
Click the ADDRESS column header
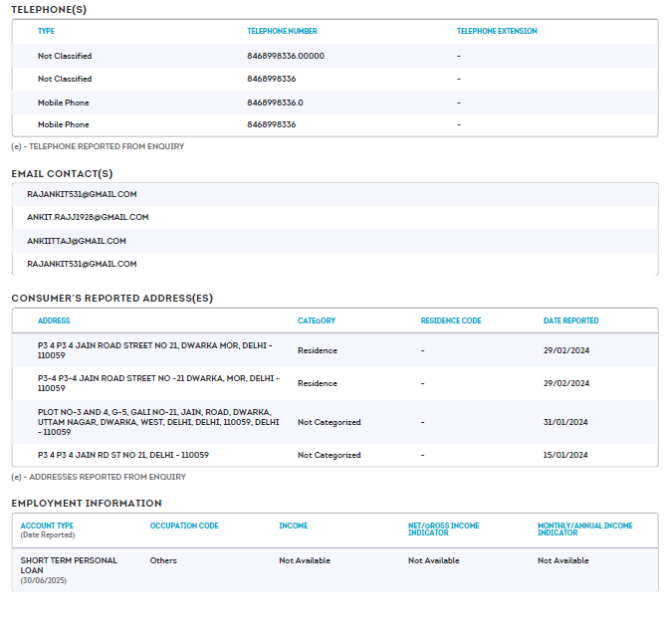point(54,320)
